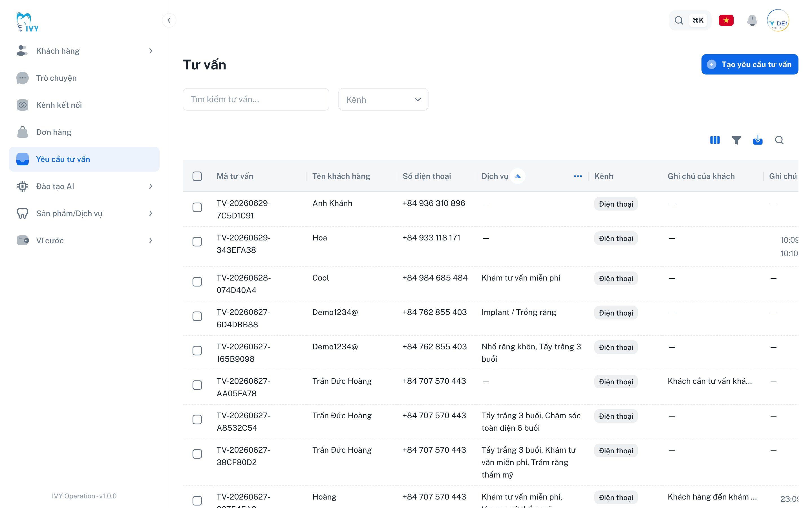
Task: Collapse the sidebar with the arrow button
Action: click(169, 21)
